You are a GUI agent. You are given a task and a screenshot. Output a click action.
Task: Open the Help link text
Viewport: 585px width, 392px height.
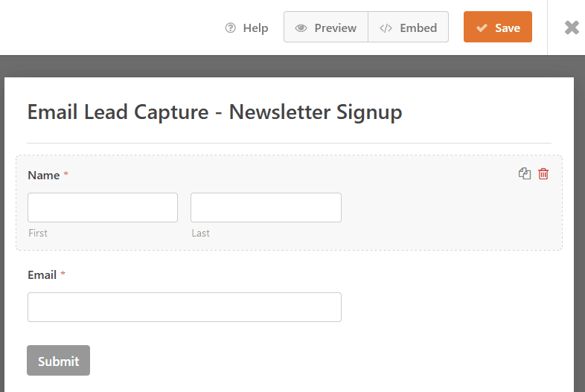click(255, 28)
